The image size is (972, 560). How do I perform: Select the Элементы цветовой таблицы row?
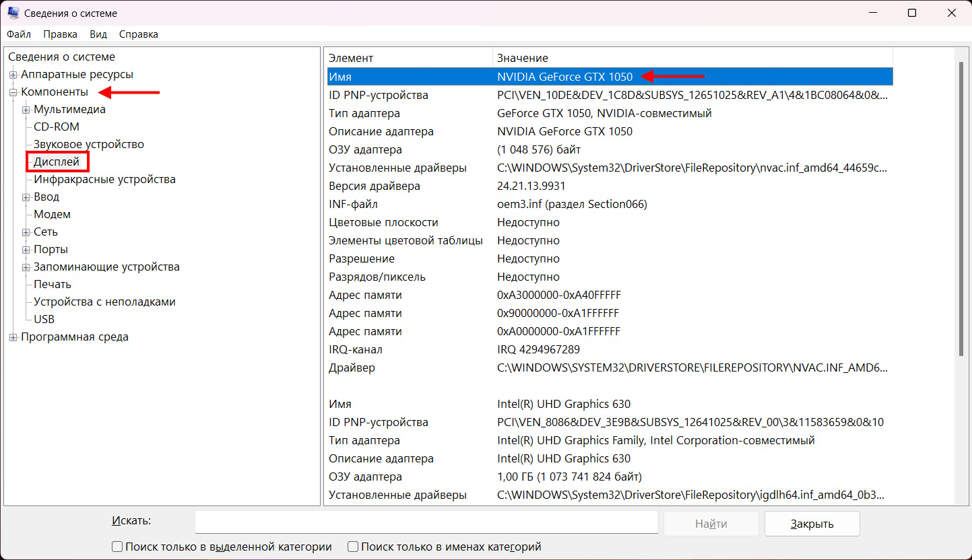(609, 240)
